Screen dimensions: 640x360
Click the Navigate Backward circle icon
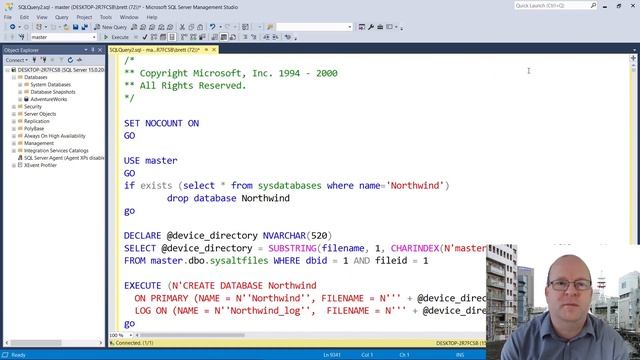13,27
